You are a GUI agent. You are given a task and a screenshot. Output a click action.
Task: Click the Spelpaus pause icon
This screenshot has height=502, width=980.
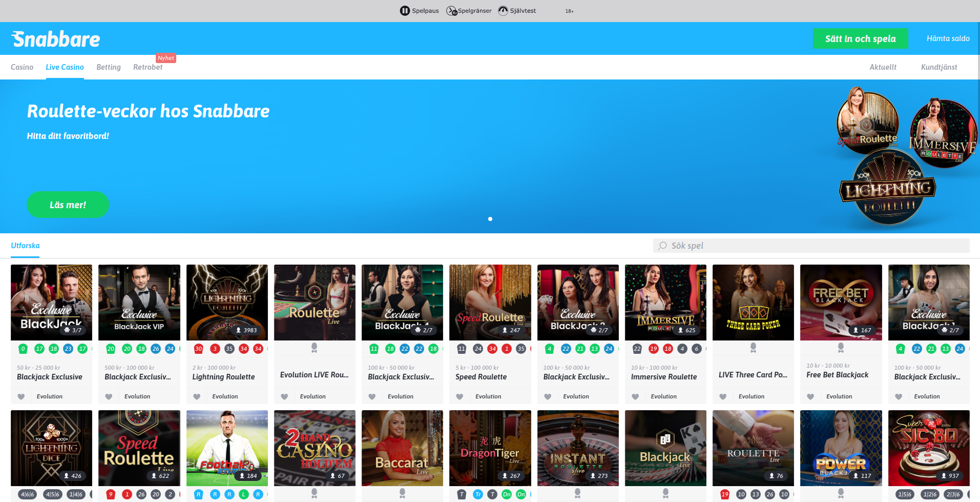(405, 11)
